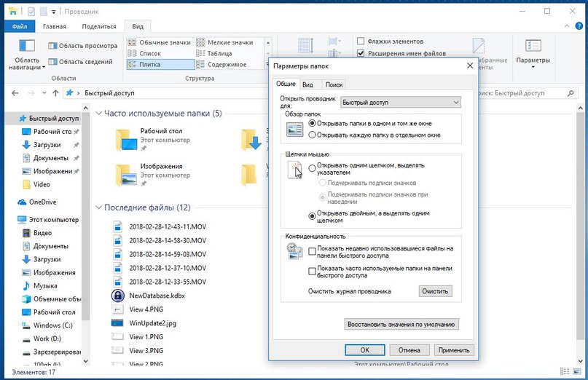Select Содержимое layout
The width and height of the screenshot is (588, 380).
(x=222, y=65)
